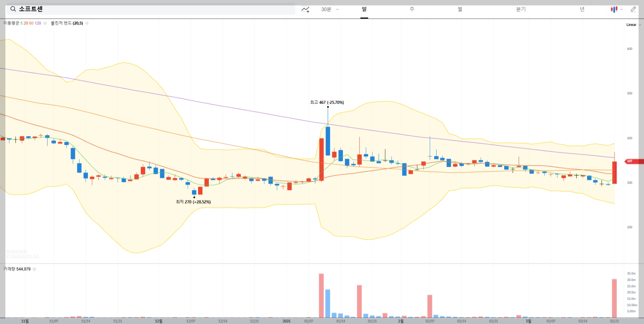
Task: Open the 30분 minute interval dropdown
Action: (330, 9)
